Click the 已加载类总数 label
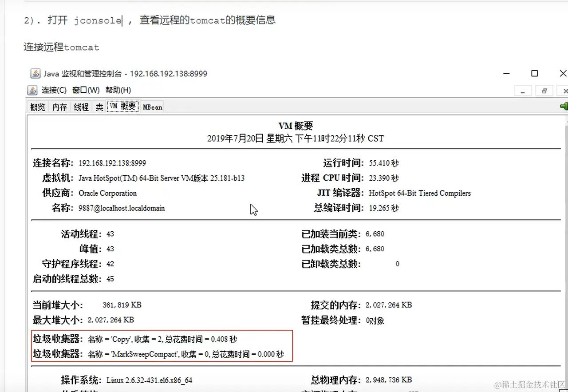This screenshot has height=392, width=568. [331, 249]
